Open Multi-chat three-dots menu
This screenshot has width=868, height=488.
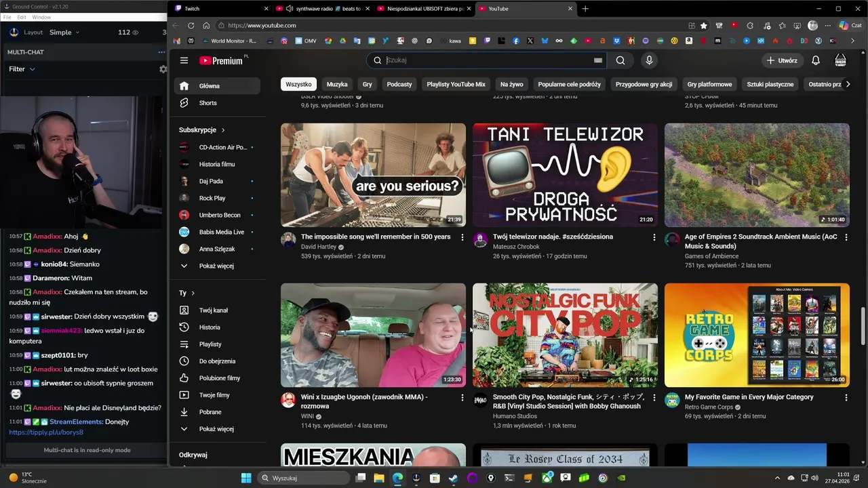161,52
